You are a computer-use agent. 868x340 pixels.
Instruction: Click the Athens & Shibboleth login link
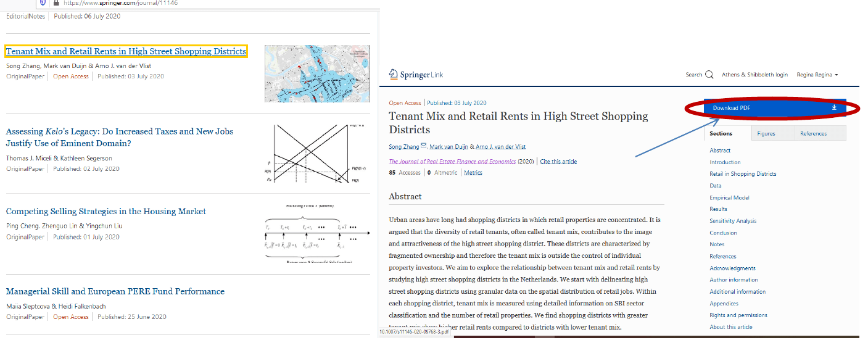754,75
